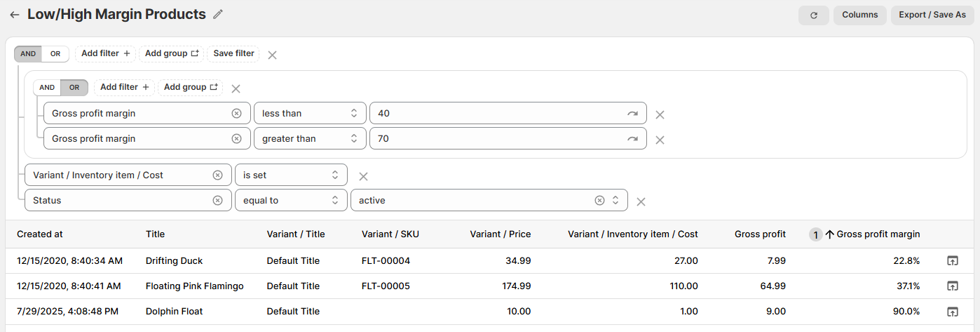This screenshot has width=980, height=332.
Task: Remove the 'less than 40' filter row
Action: (660, 114)
